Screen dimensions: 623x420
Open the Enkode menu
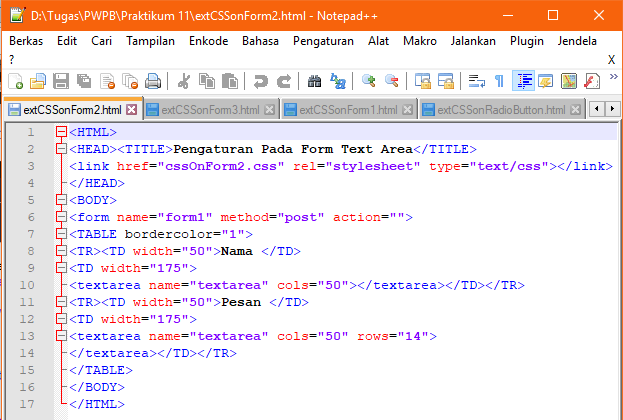[x=209, y=41]
